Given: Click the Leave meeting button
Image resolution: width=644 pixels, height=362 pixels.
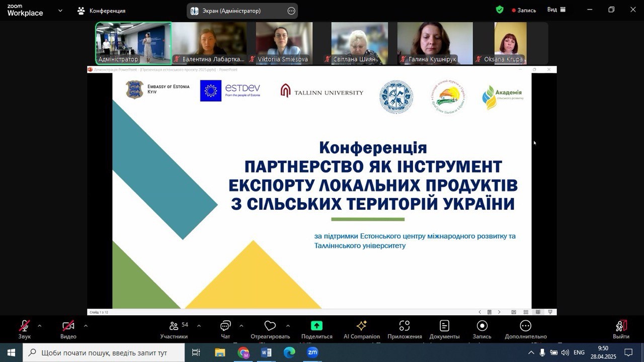Looking at the screenshot, I should [x=621, y=329].
